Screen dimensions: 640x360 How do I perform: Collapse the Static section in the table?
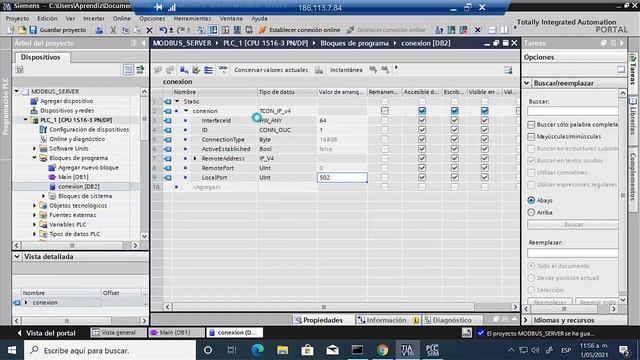point(177,101)
